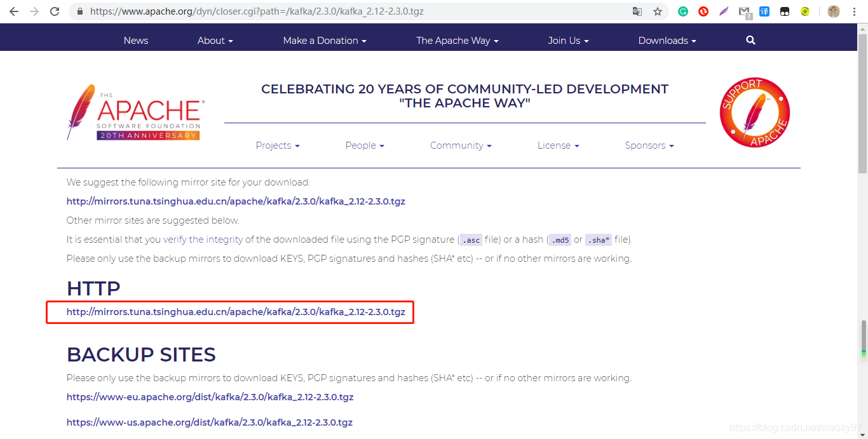The width and height of the screenshot is (868, 439).
Task: Open the black Tampermonkey extension icon
Action: pyautogui.click(x=785, y=11)
